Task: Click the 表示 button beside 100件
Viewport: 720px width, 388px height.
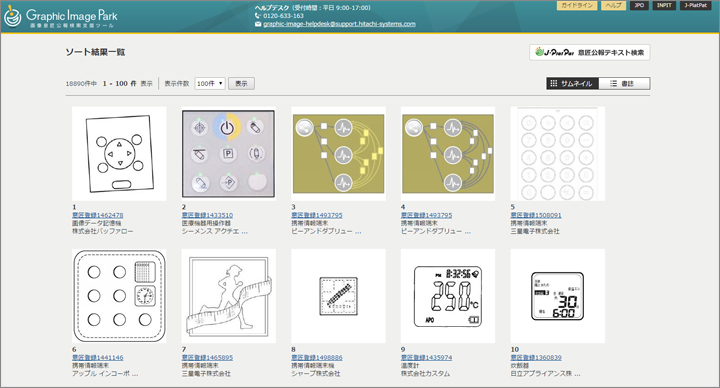Action: pyautogui.click(x=241, y=84)
